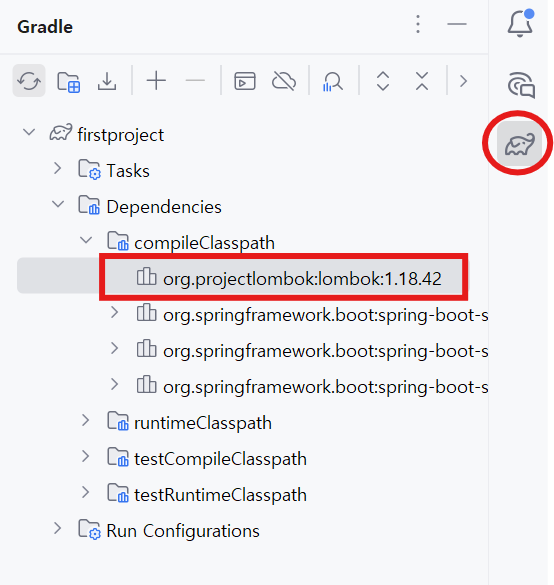The image size is (554, 585).
Task: Collapse the firstproject node
Action: click(x=29, y=132)
